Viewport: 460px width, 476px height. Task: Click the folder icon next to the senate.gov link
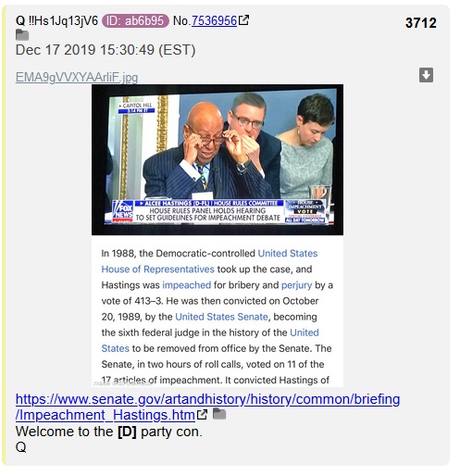219,414
